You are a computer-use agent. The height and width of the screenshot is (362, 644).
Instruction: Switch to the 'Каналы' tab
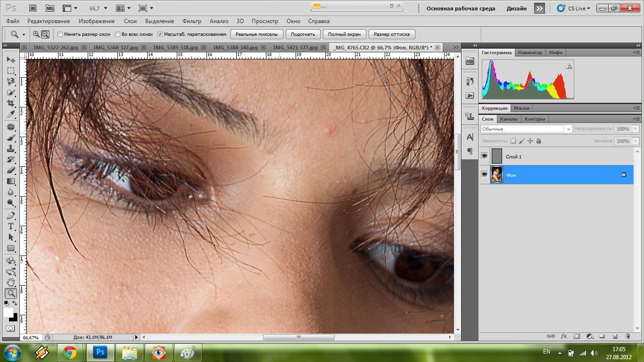coord(509,119)
